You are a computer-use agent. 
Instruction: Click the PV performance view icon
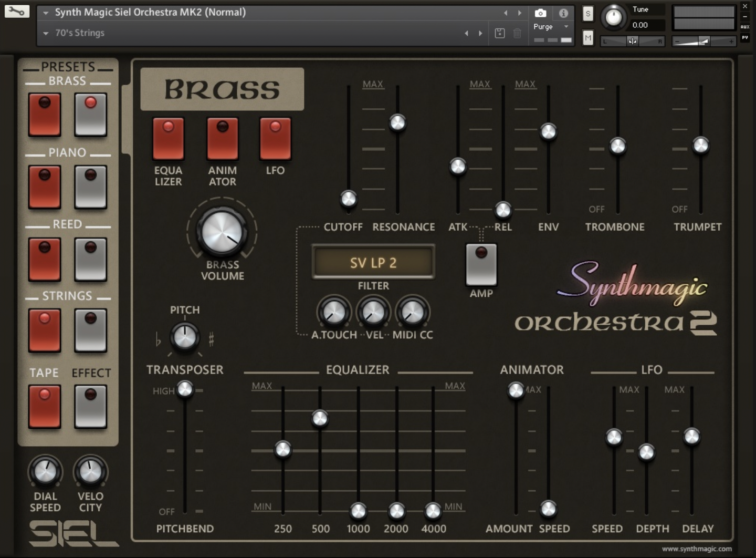pyautogui.click(x=745, y=38)
